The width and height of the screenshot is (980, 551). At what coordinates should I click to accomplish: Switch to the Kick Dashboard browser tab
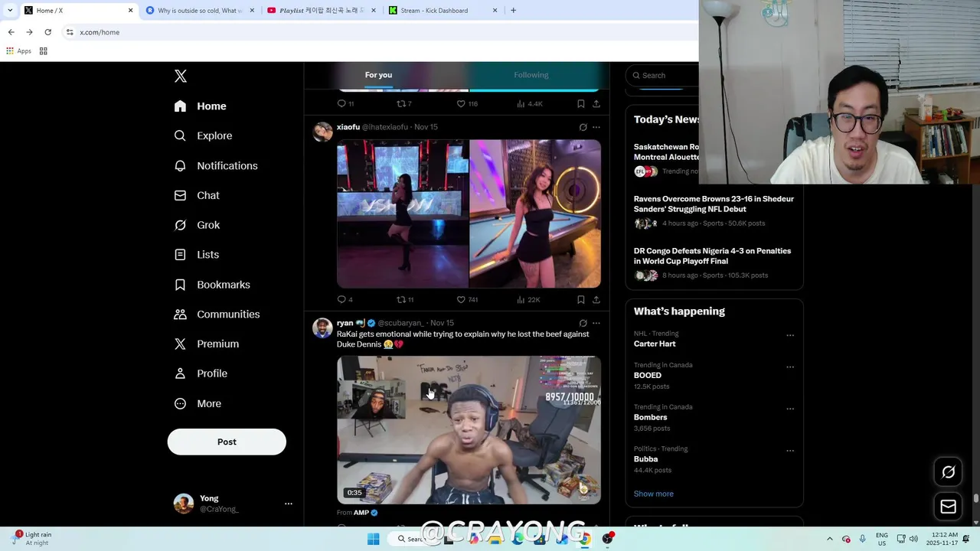[443, 11]
